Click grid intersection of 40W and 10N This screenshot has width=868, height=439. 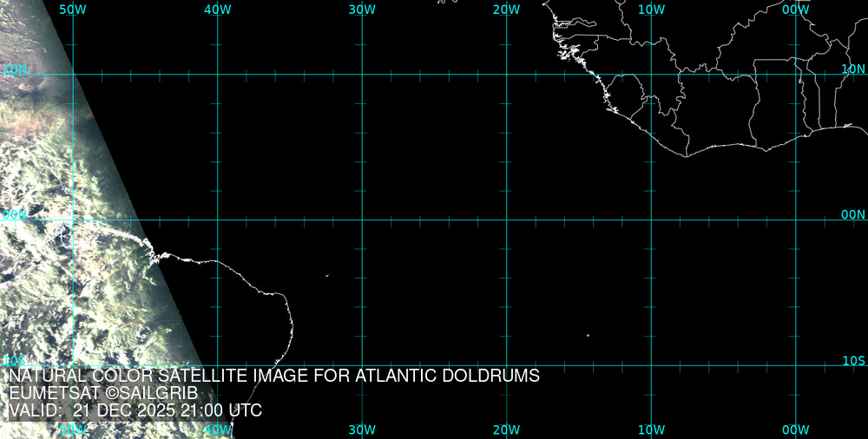click(x=218, y=75)
